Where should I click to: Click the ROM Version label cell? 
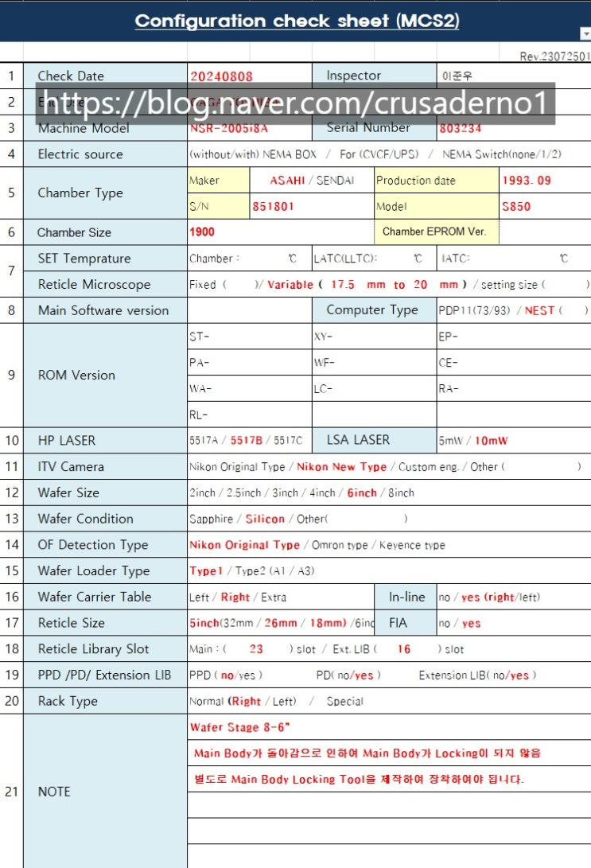click(x=105, y=376)
